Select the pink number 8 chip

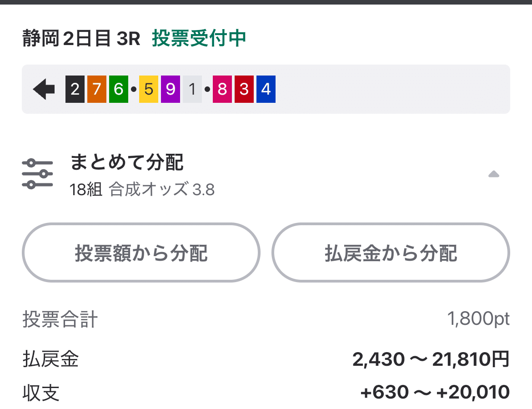[222, 89]
